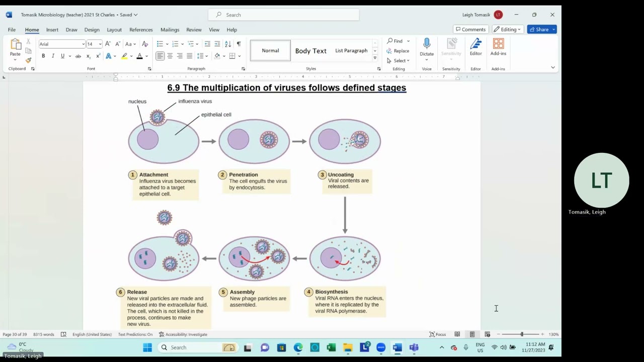This screenshot has height=362, width=644.
Task: Click the Paste clipboard icon
Action: (x=16, y=45)
